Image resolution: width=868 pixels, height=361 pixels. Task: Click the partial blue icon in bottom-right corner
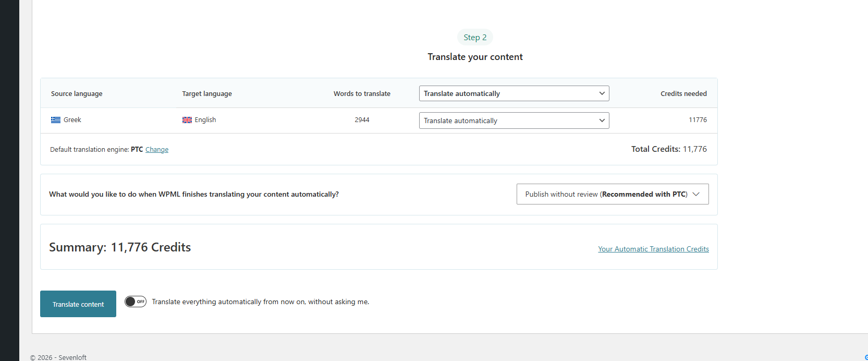tap(865, 357)
